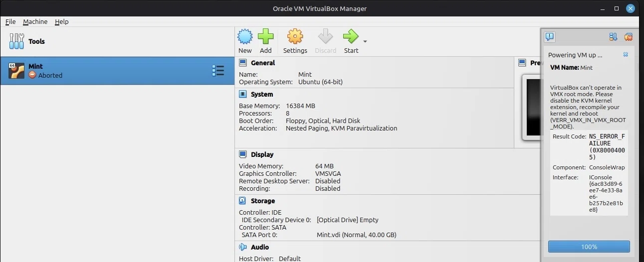The width and height of the screenshot is (644, 262).
Task: Open the Audio settings section heading
Action: click(x=260, y=247)
